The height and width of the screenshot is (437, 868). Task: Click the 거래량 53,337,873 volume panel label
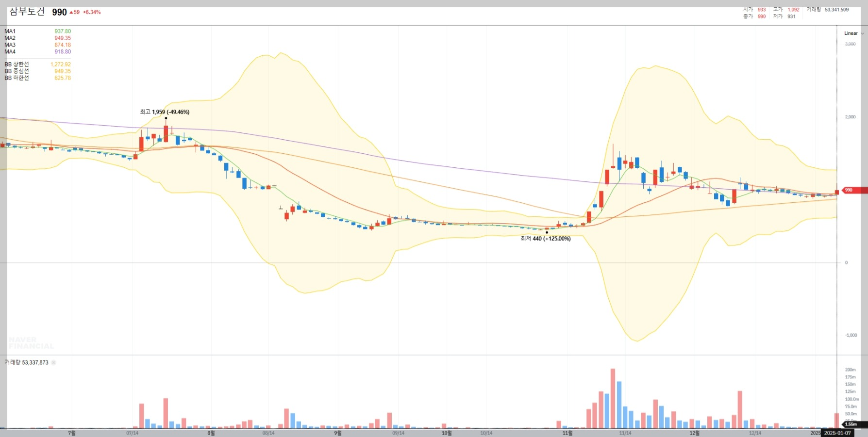[27, 363]
